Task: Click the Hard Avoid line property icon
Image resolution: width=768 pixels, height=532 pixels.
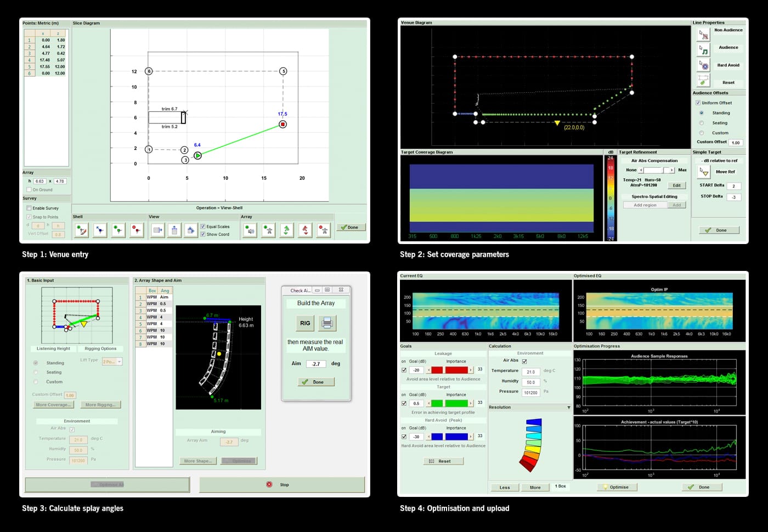Action: [703, 65]
